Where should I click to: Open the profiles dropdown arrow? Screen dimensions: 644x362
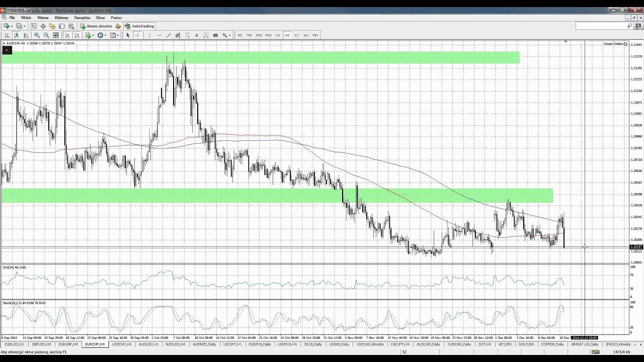coord(25,26)
